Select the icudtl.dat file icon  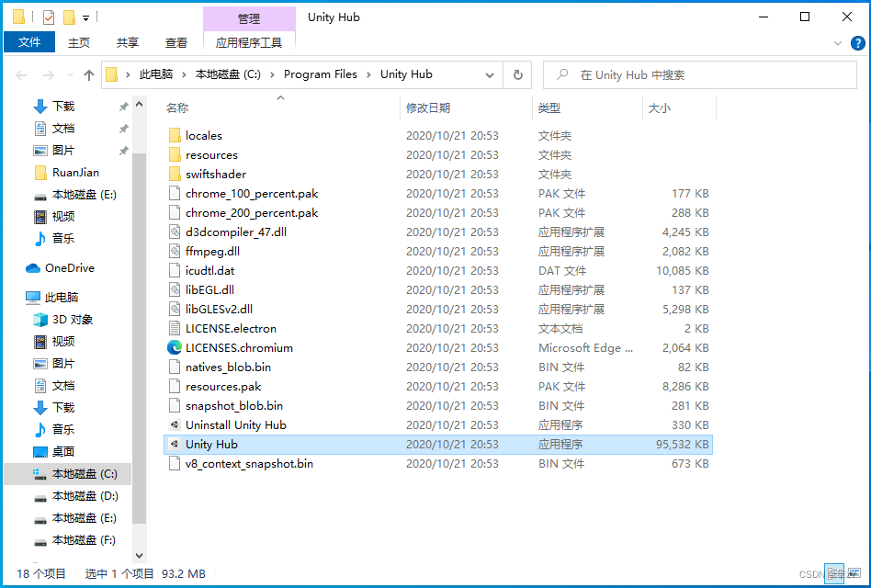tap(175, 271)
